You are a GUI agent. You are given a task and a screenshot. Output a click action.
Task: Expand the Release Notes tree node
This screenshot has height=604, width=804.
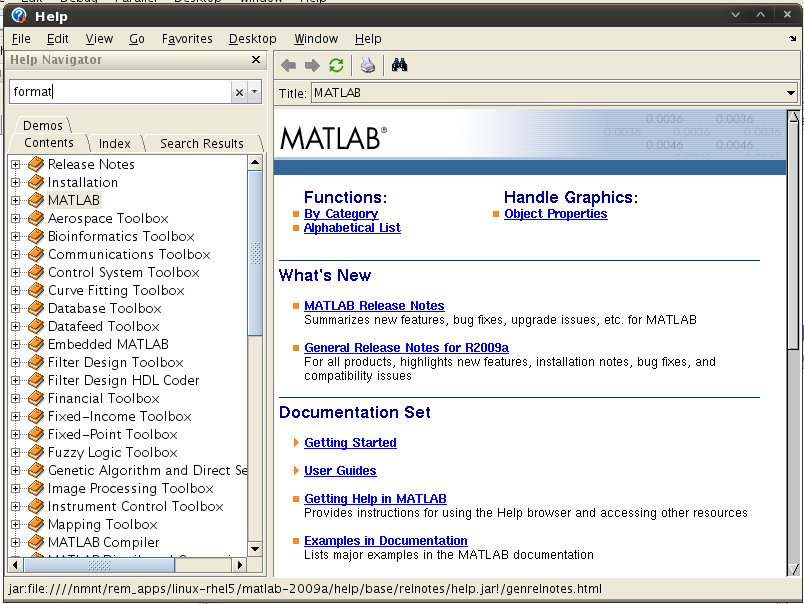(15, 165)
